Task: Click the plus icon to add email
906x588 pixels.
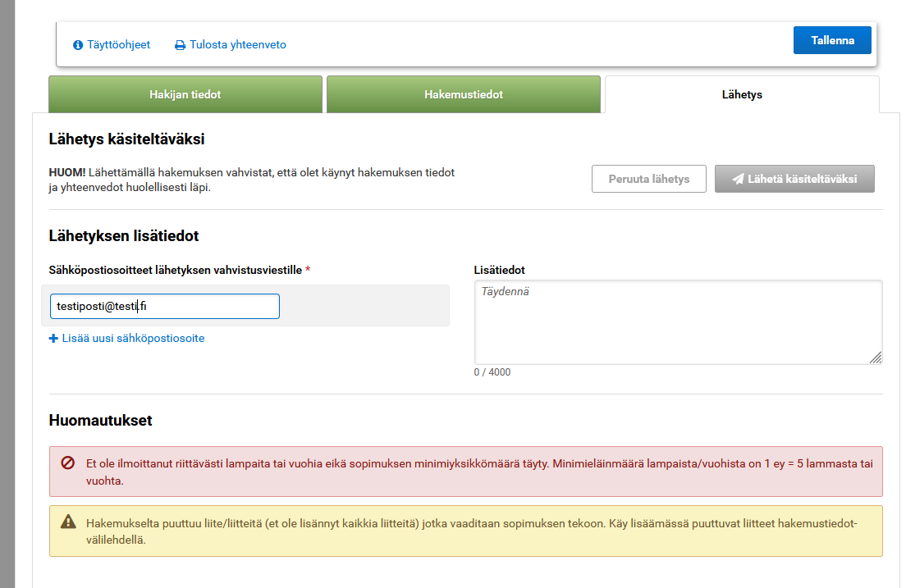Action: [54, 338]
